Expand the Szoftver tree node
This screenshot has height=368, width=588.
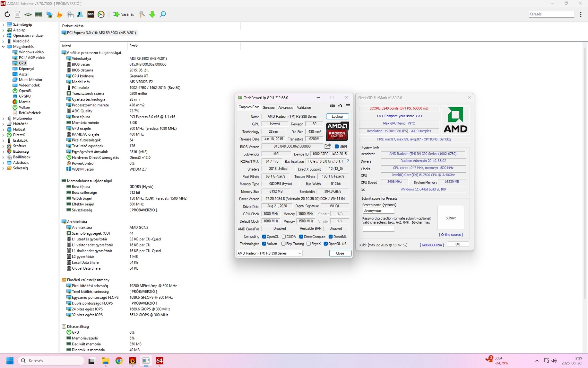tap(4, 146)
